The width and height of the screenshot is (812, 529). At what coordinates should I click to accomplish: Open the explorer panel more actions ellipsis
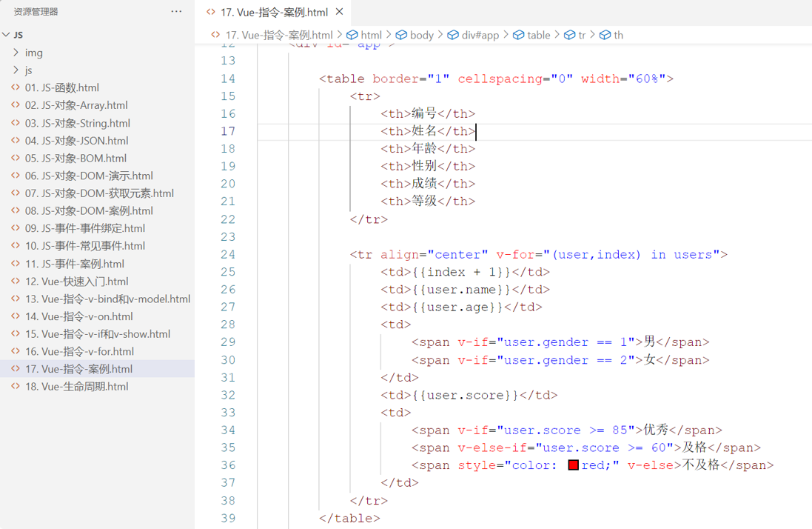(176, 12)
